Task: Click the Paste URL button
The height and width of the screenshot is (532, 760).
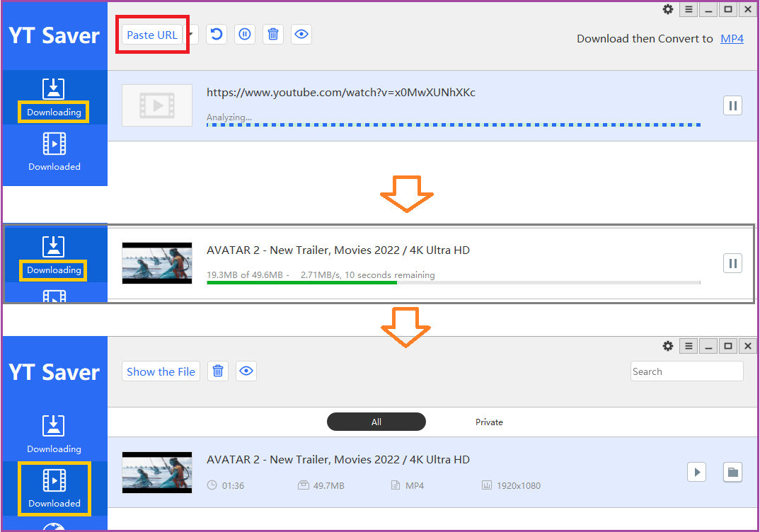Action: [152, 35]
